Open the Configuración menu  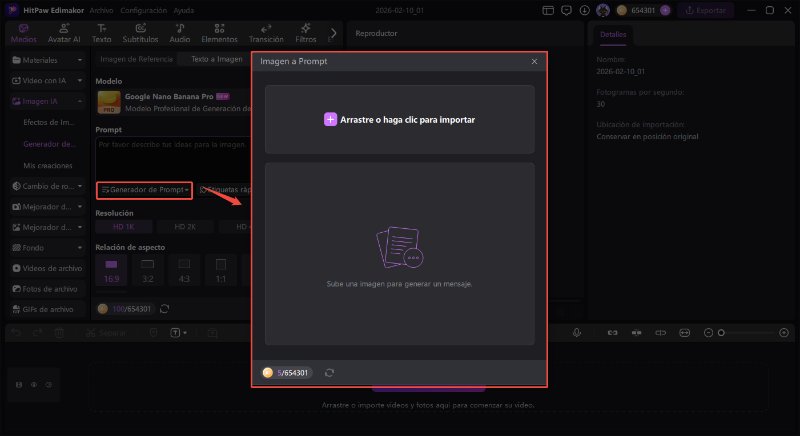coord(143,10)
